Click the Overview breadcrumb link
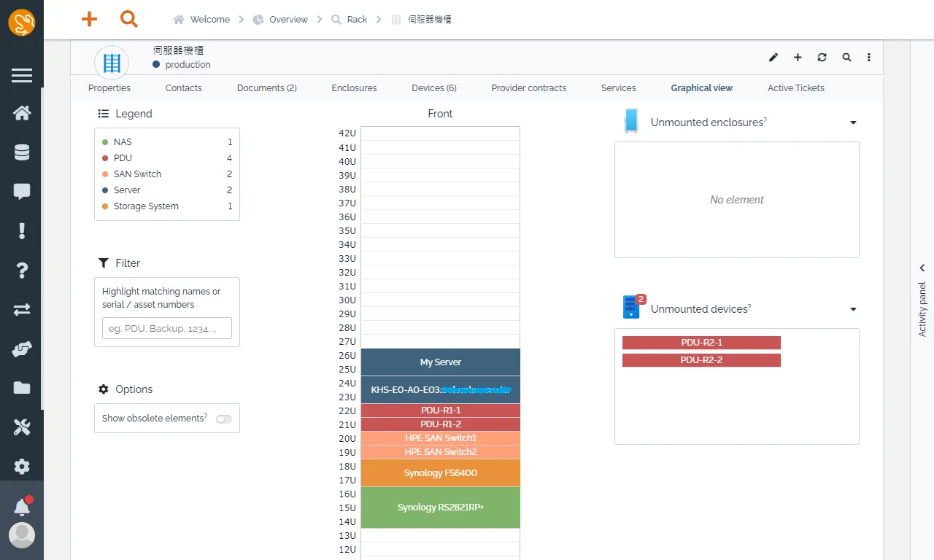934x560 pixels. (x=288, y=20)
